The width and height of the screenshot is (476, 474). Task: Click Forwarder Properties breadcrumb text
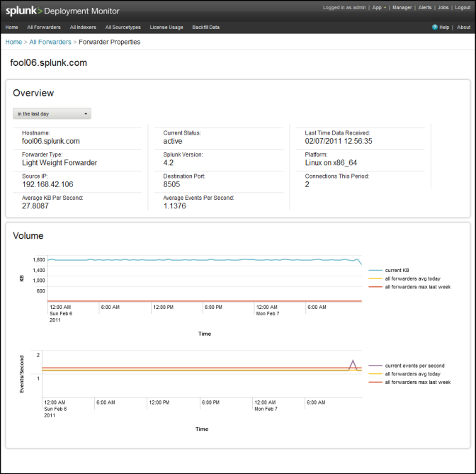click(109, 42)
